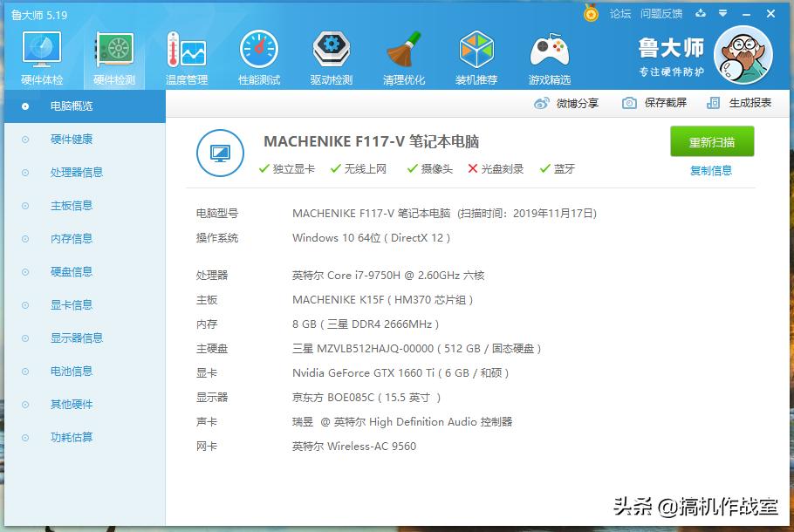Browse 装机推荐 build recommendations
Screen dimensions: 794x532
tap(476, 54)
